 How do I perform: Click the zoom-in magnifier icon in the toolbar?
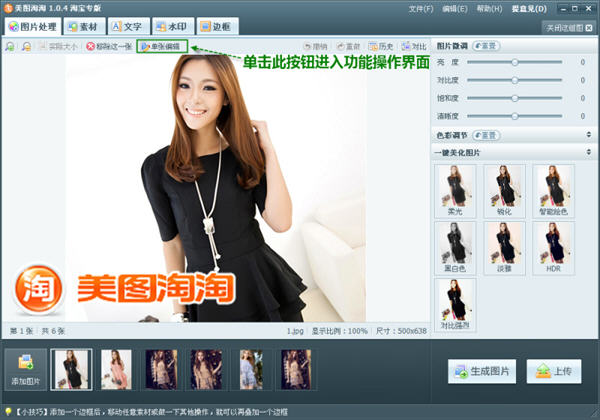click(10, 47)
